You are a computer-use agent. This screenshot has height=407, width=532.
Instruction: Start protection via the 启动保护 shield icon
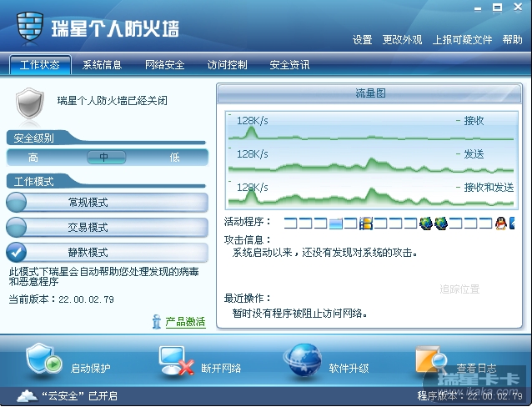click(x=43, y=360)
